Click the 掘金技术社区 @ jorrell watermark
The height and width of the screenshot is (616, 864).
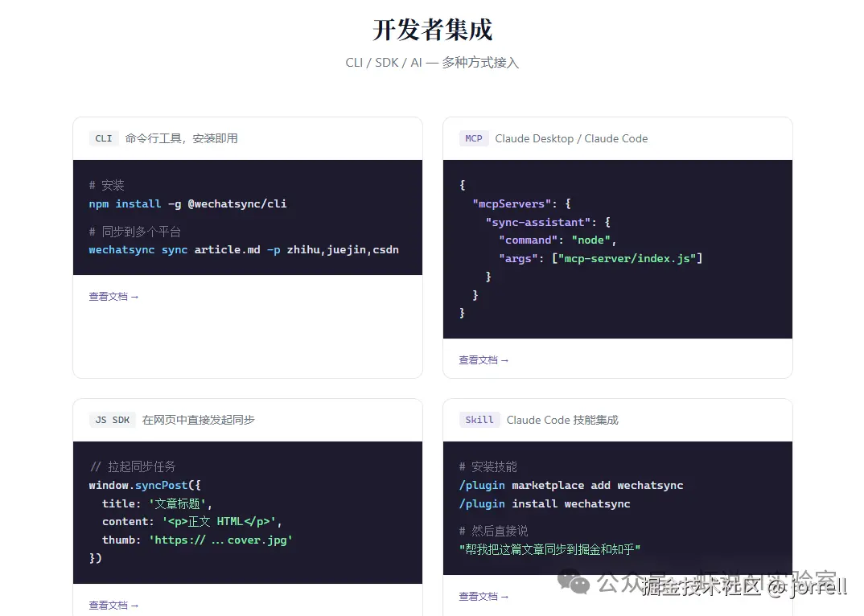pyautogui.click(x=744, y=589)
